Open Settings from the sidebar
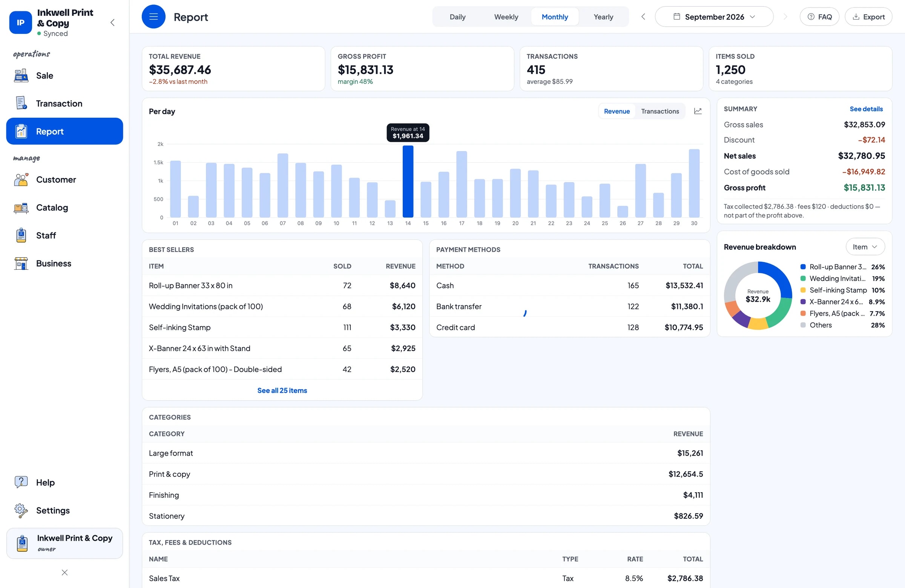 pyautogui.click(x=64, y=510)
